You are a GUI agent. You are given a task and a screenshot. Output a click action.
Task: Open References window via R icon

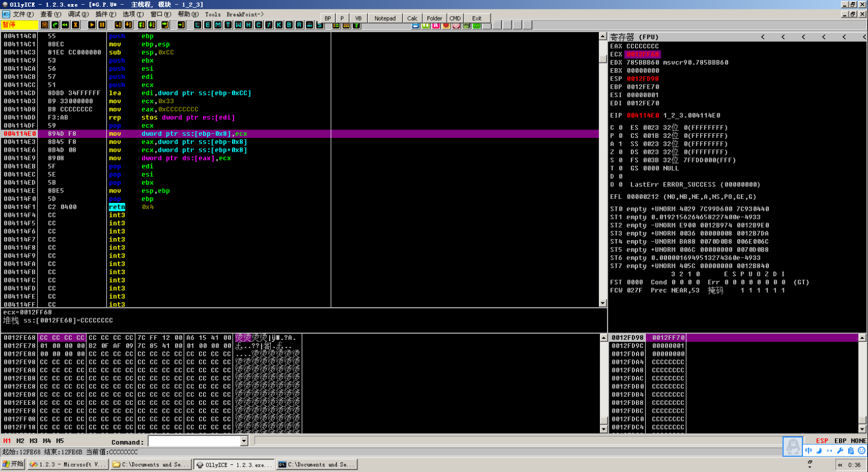[299, 25]
